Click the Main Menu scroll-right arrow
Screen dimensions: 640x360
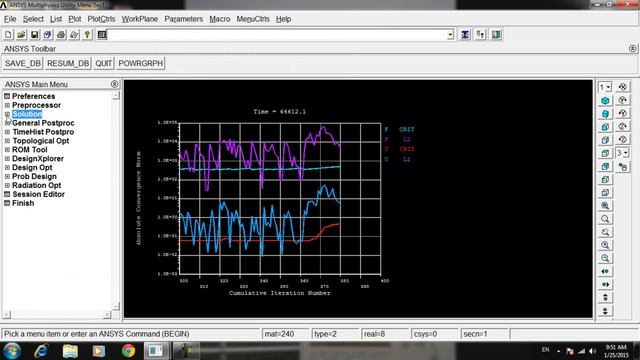click(107, 315)
